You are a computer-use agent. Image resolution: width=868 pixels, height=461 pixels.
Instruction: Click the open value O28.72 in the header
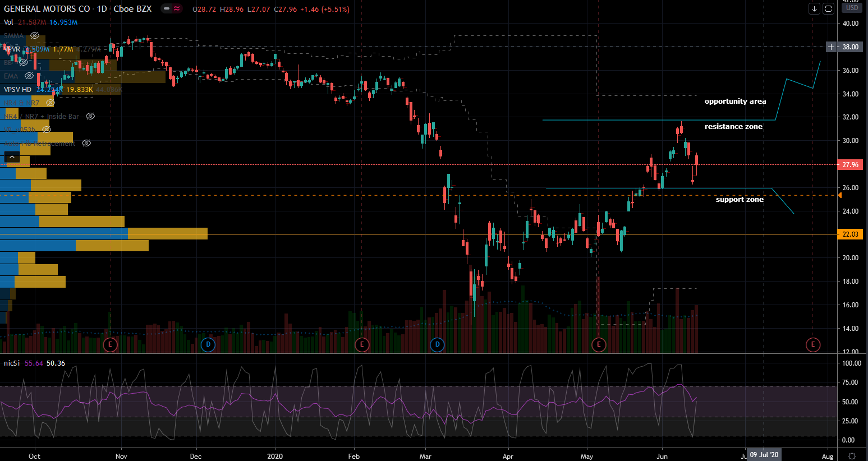[204, 10]
